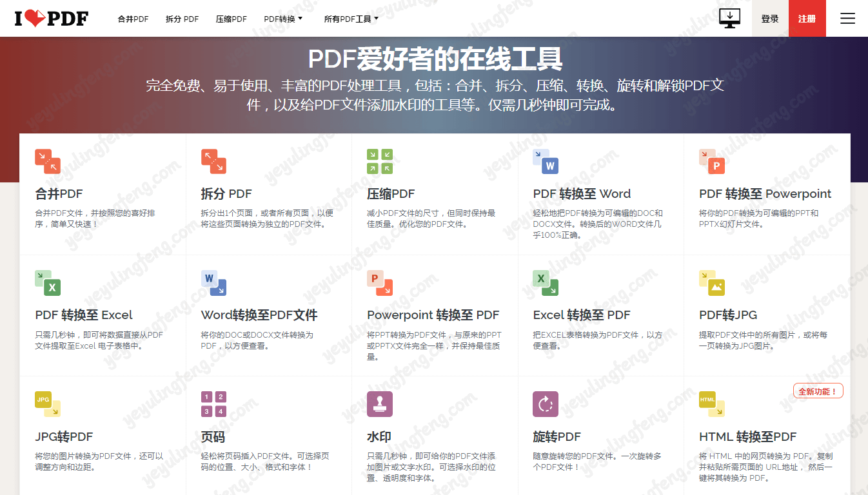The width and height of the screenshot is (868, 495).
Task: Open the PDF 转换至 Excel title link
Action: click(x=84, y=315)
